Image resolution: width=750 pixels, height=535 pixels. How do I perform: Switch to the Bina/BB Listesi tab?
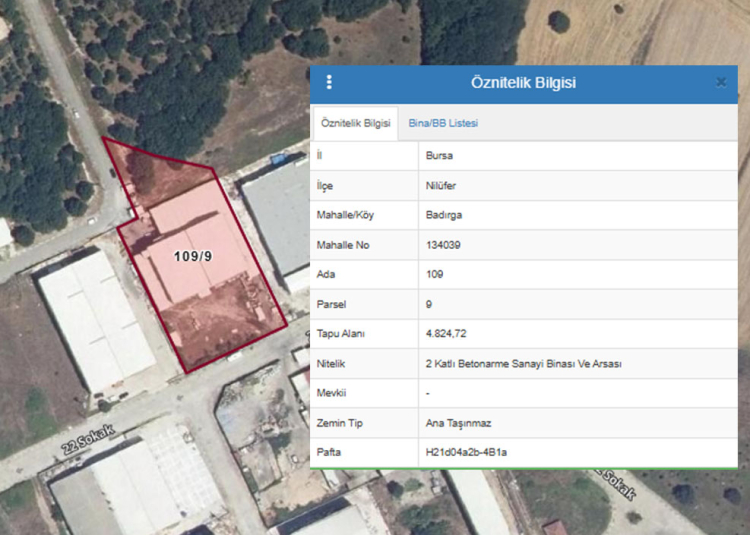(443, 123)
